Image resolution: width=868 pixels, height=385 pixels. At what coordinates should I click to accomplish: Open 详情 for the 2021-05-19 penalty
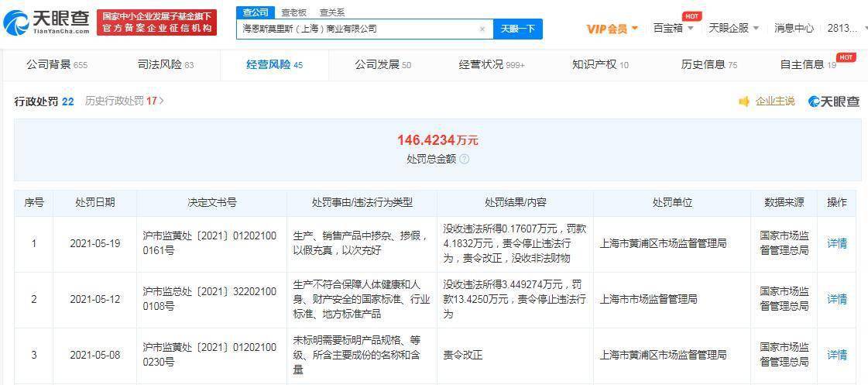coord(836,243)
